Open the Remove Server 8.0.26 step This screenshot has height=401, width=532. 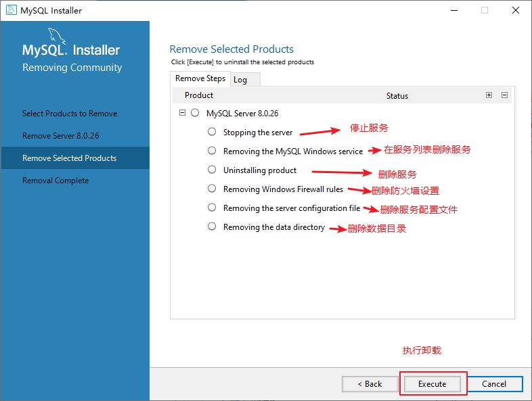click(61, 136)
